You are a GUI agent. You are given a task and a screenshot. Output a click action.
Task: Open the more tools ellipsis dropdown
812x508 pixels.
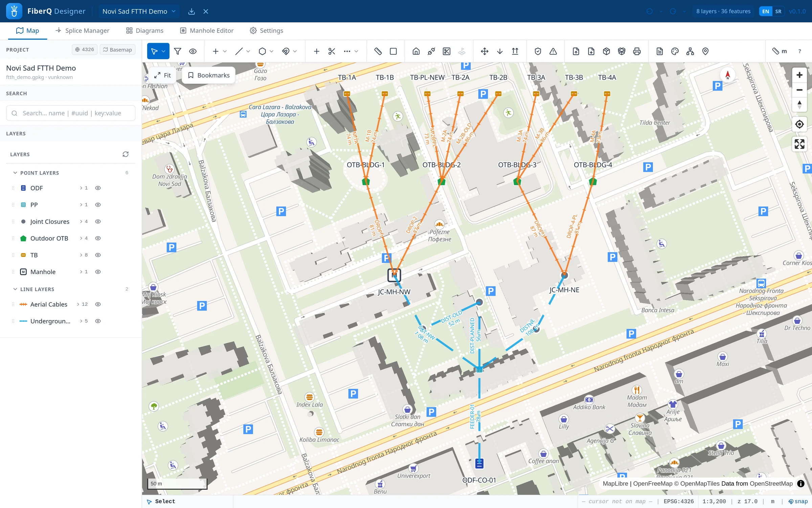(x=351, y=51)
